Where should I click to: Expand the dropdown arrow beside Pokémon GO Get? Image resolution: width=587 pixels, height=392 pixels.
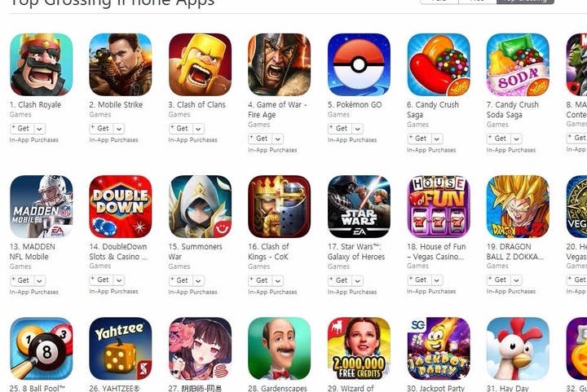[x=358, y=129]
